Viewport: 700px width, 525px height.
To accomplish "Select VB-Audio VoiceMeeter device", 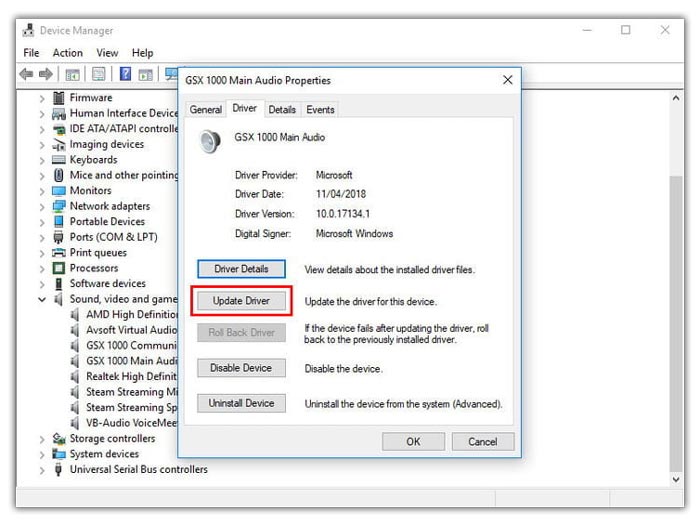I will coord(131,423).
